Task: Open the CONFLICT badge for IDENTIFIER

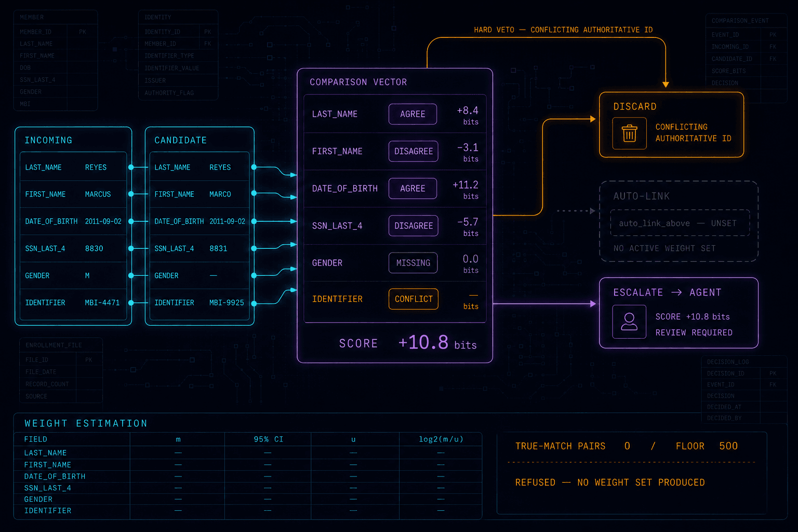Action: click(x=414, y=299)
